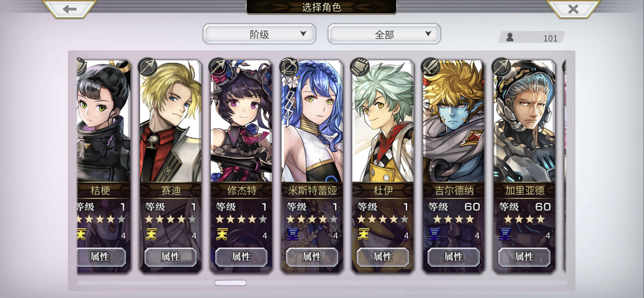Click the weapon icon on 米斯特蕾娅's card
644x298 pixels.
(289, 67)
